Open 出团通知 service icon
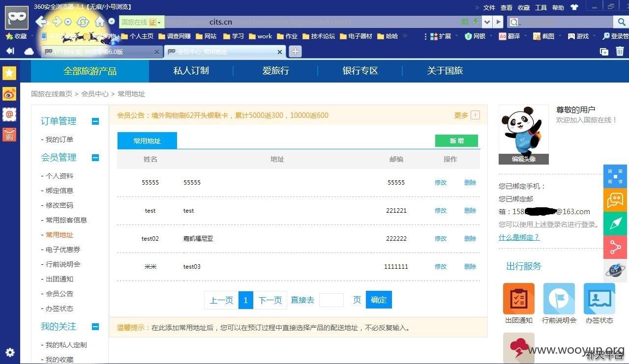The image size is (629, 364). 519,299
